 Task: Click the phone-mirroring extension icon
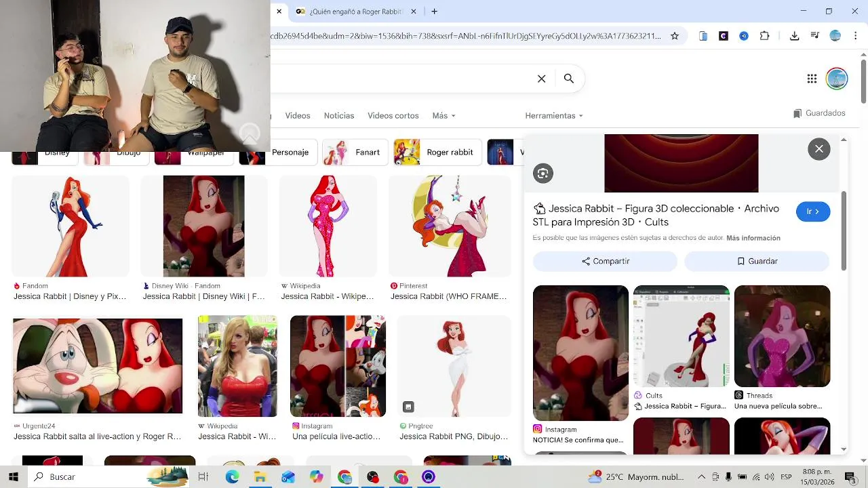tap(703, 36)
